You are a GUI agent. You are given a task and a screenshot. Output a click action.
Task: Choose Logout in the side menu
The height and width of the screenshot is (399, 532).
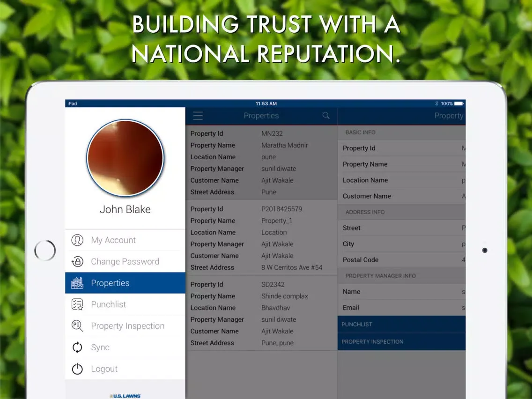pos(125,369)
